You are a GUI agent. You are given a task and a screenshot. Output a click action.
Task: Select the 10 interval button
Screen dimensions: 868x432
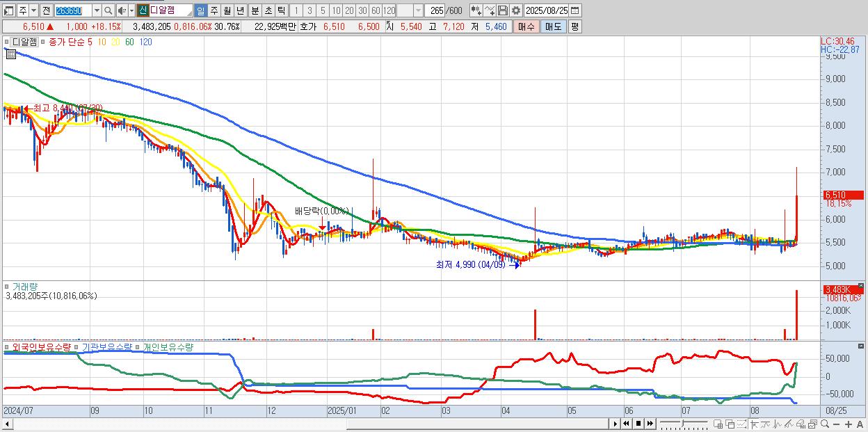(x=336, y=10)
